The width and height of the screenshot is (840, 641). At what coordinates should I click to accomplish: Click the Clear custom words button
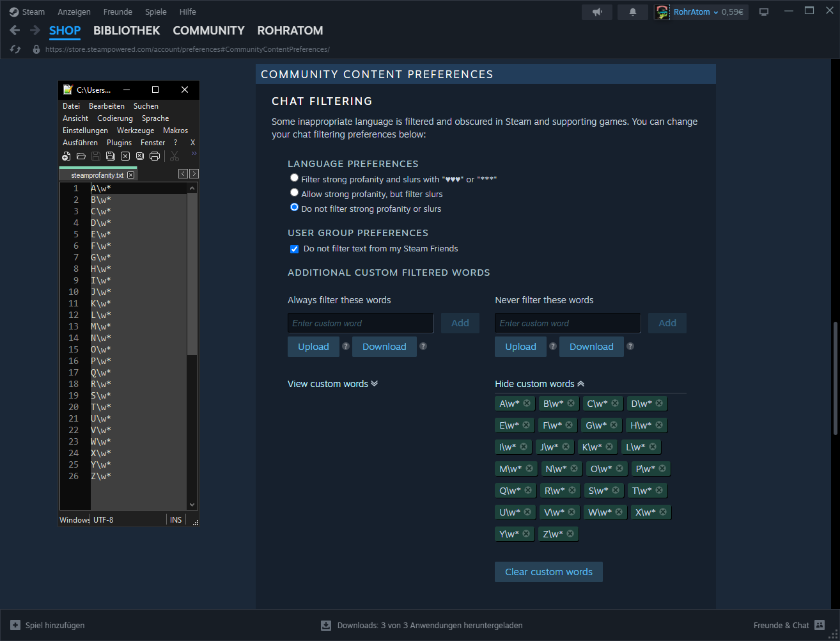[x=548, y=572]
